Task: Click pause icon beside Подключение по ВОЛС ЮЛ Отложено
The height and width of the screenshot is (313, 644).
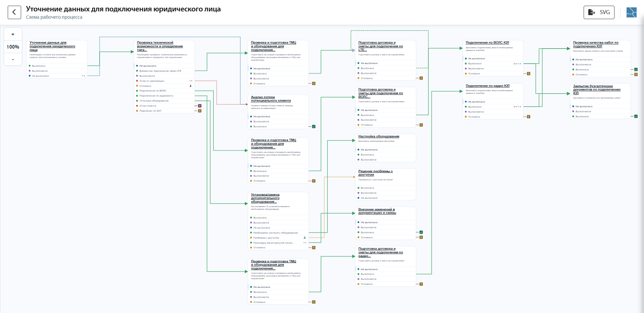Action: [x=529, y=74]
